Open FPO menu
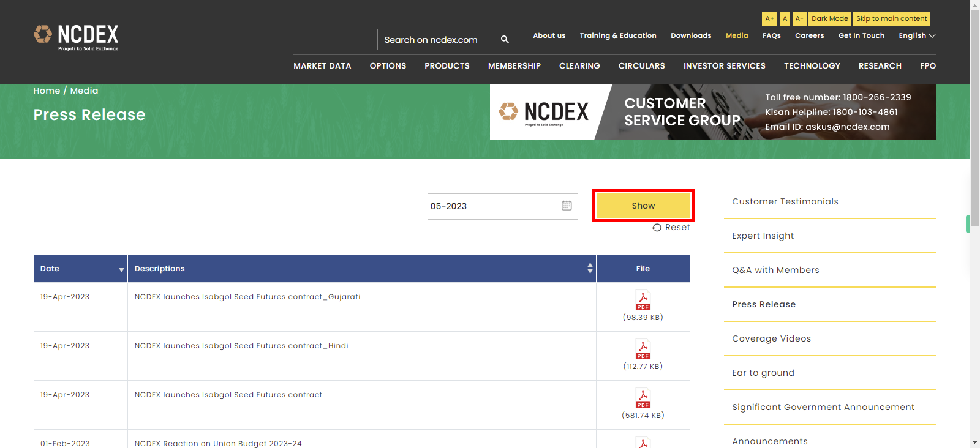Screen dimensions: 980x448 click(928, 65)
